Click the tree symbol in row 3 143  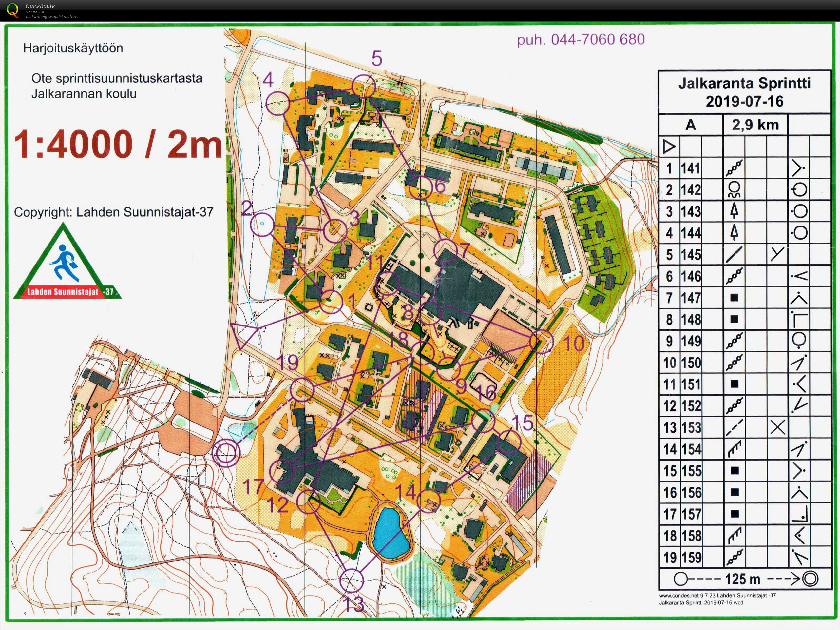[735, 211]
